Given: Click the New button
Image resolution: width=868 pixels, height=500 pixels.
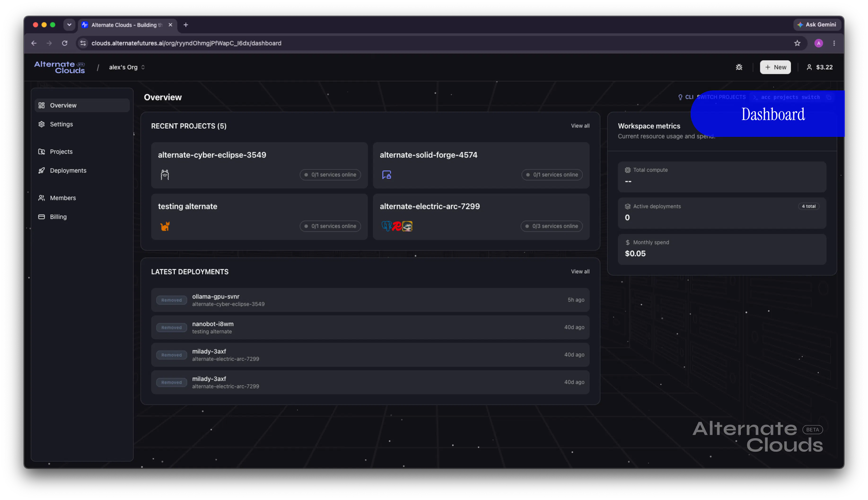Looking at the screenshot, I should click(775, 67).
